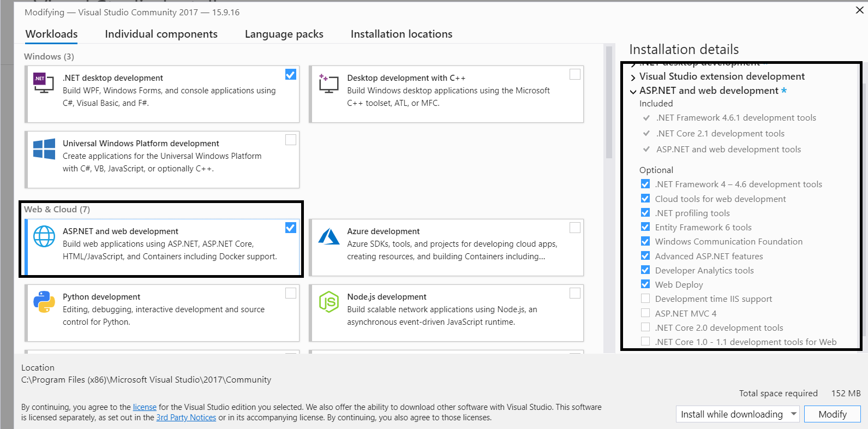Enable ASP.NET MVC 4 component
Viewport: 868px width, 429px height.
click(x=645, y=313)
